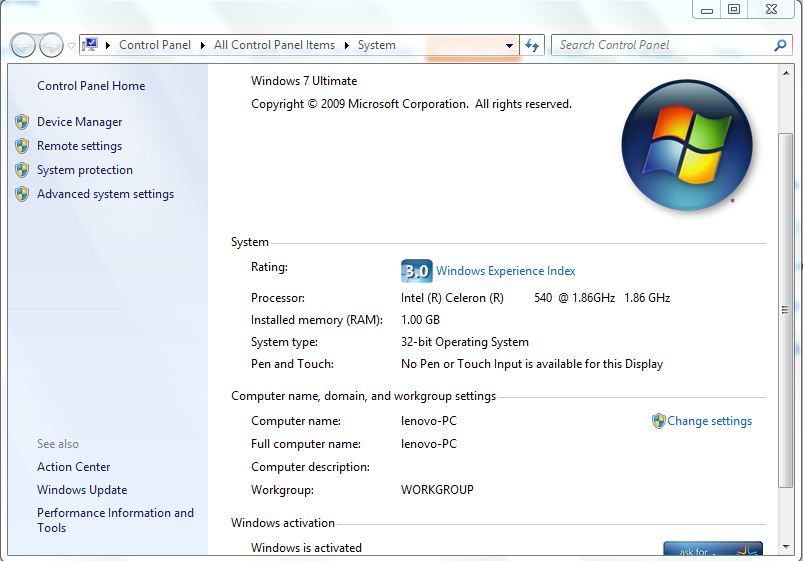Open Windows Experience Index link
Screen dimensions: 803x561
[506, 271]
